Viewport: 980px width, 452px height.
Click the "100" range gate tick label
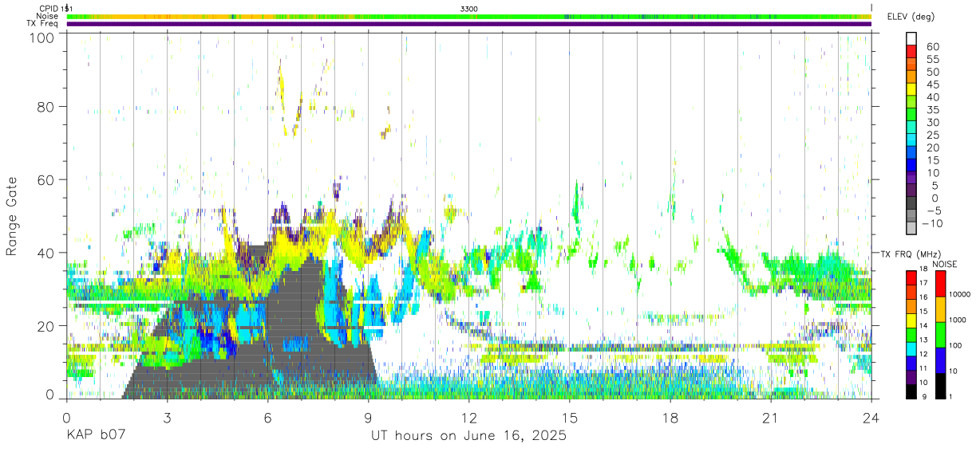coord(41,37)
